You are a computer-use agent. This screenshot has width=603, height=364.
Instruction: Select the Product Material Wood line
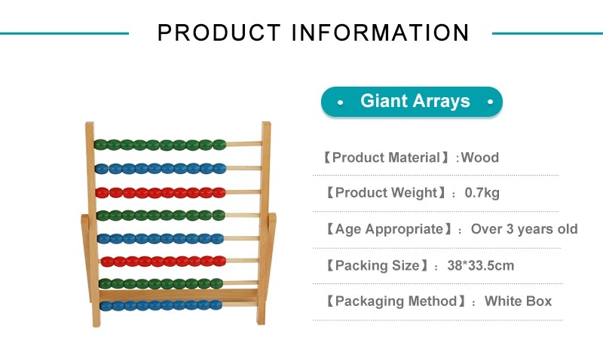point(411,158)
